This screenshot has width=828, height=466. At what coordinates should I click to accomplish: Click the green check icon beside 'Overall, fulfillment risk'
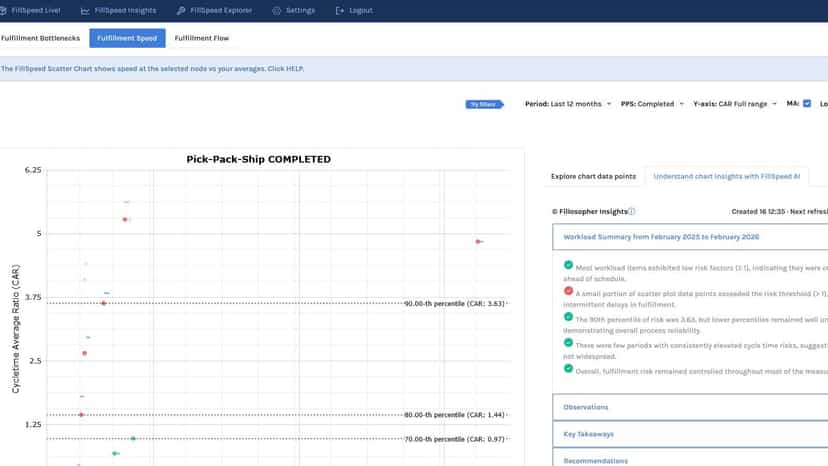pyautogui.click(x=568, y=368)
